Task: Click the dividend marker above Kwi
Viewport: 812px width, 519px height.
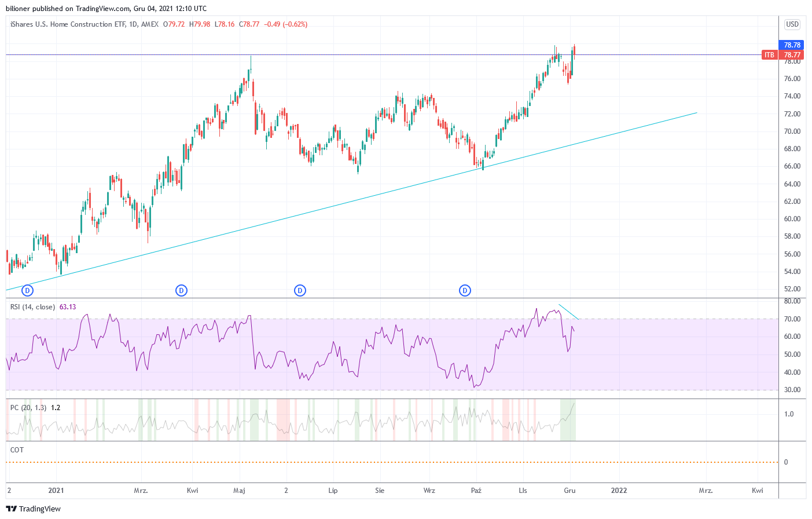Action: point(181,290)
